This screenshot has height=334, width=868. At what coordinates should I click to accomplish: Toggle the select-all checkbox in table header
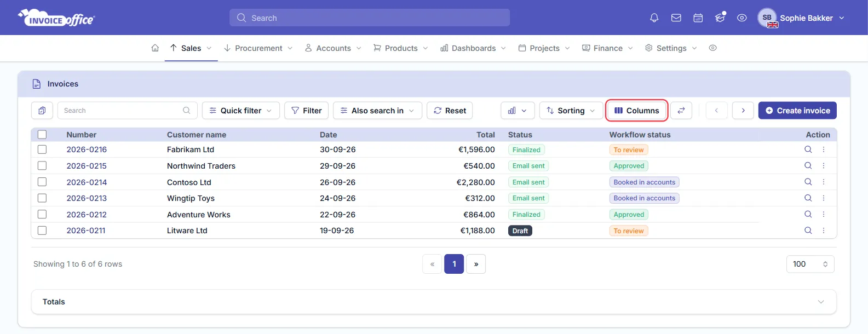pos(42,135)
